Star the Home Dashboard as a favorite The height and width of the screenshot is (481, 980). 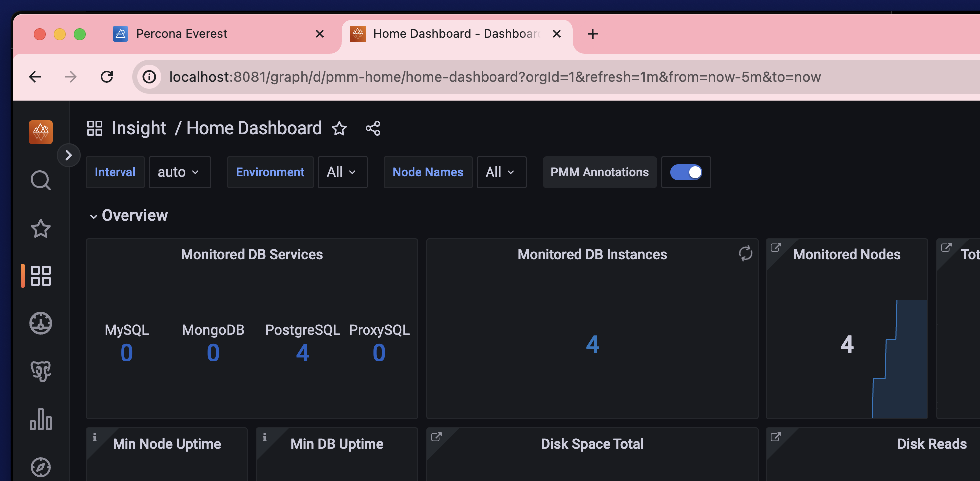point(339,128)
